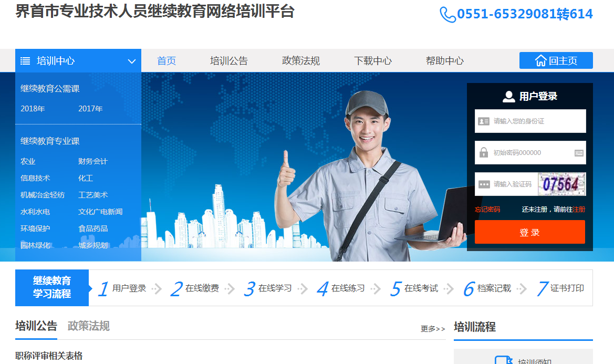Click into the 请输入验证码 captcha field
The width and height of the screenshot is (614, 364).
tap(513, 184)
